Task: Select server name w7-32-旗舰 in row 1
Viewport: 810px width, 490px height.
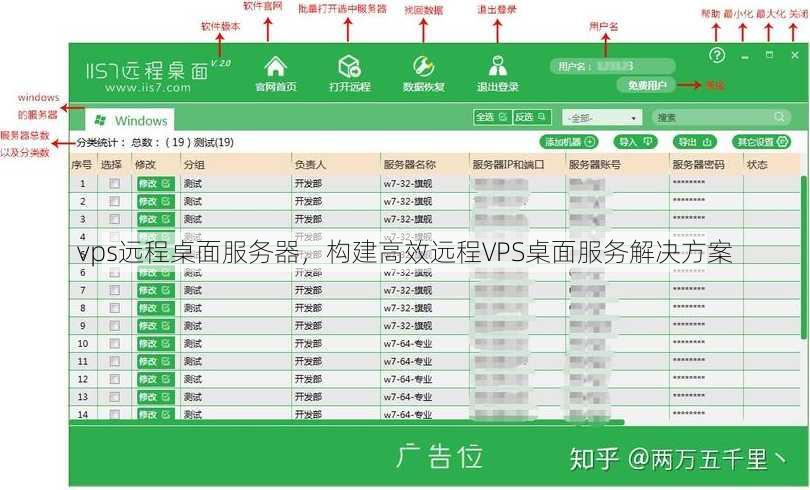Action: point(408,183)
